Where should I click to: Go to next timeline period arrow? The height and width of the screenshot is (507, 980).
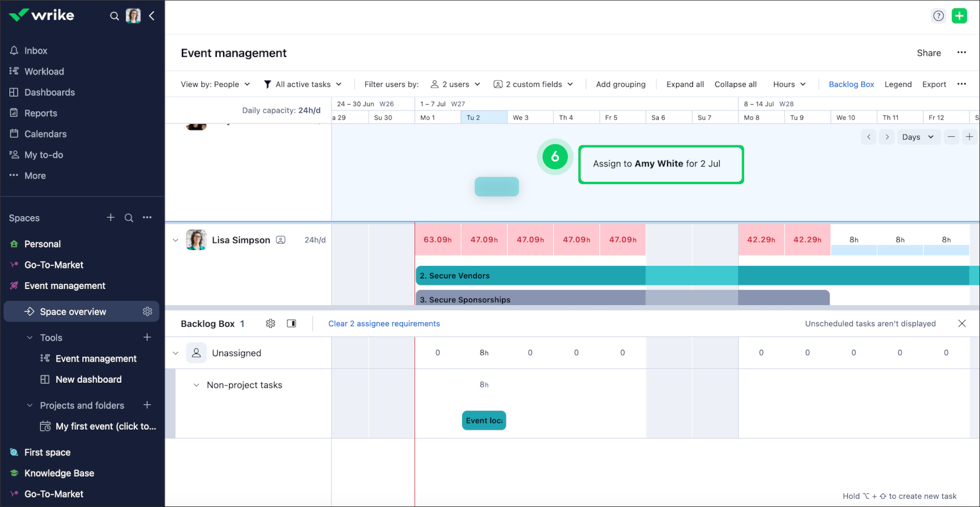887,137
